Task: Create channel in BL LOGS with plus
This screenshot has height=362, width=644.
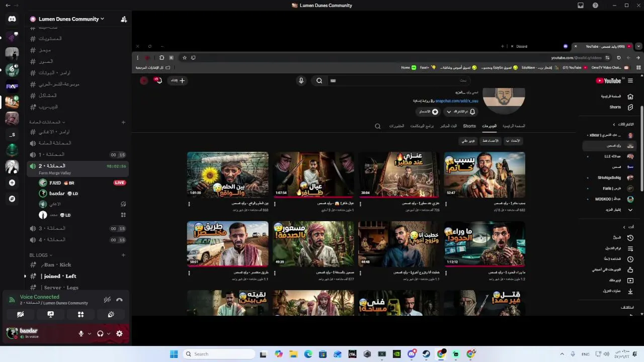Action: (123, 255)
